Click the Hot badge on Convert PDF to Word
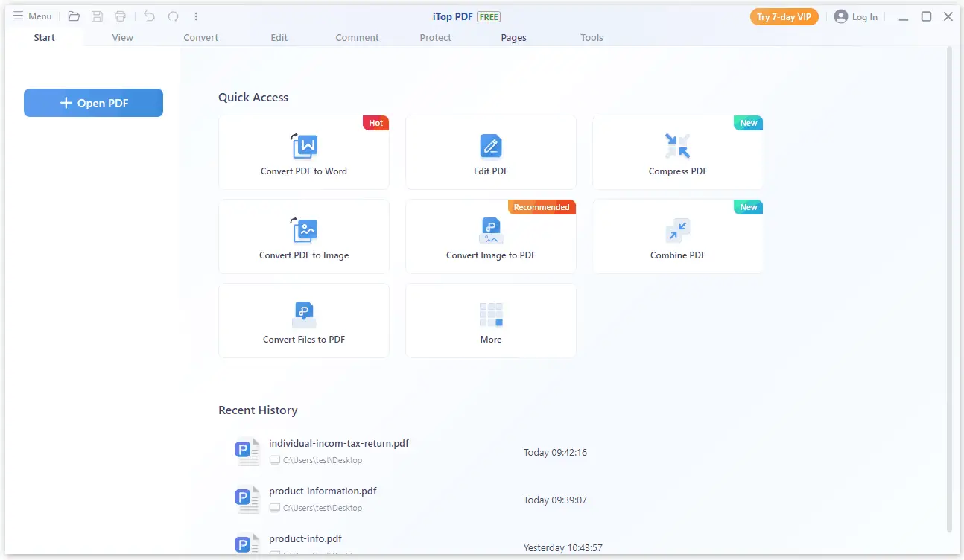 tap(375, 123)
